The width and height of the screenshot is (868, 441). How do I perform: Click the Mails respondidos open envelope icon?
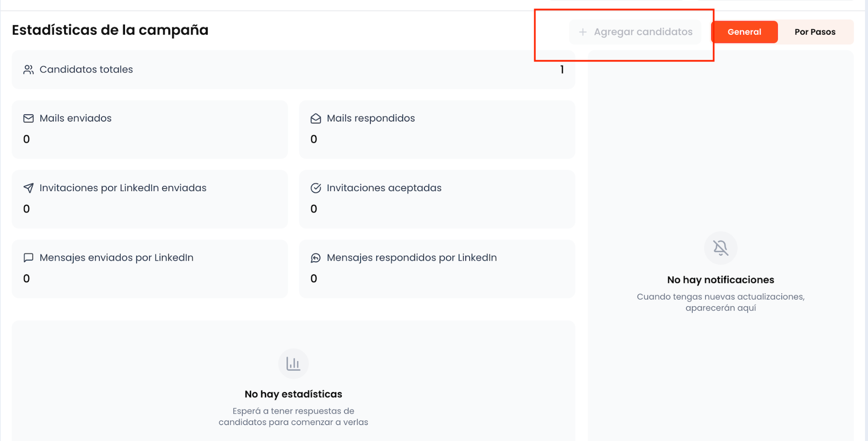pos(316,118)
